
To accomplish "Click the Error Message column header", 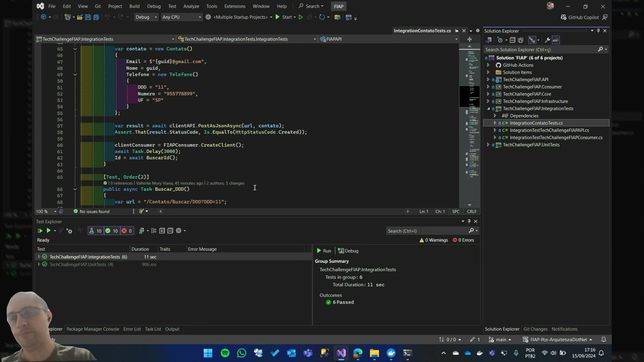I will 202,249.
